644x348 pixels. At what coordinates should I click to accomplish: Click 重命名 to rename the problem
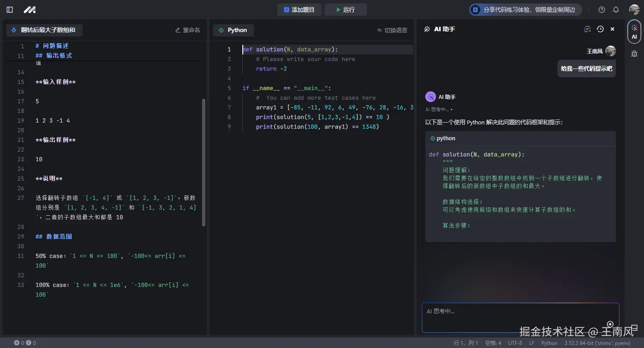(x=187, y=30)
